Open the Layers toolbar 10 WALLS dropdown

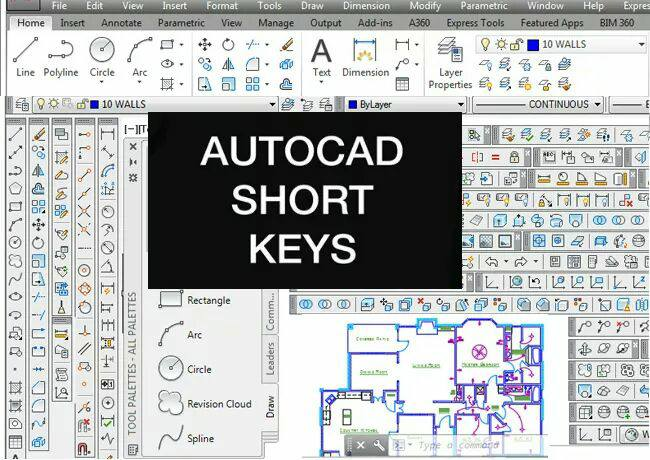point(272,104)
